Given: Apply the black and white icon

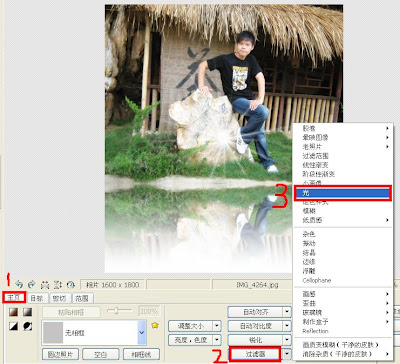Looking at the screenshot, I should 14,326.
